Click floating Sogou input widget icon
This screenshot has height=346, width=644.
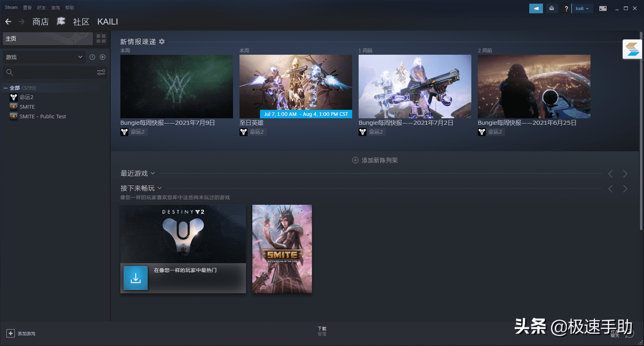(632, 49)
